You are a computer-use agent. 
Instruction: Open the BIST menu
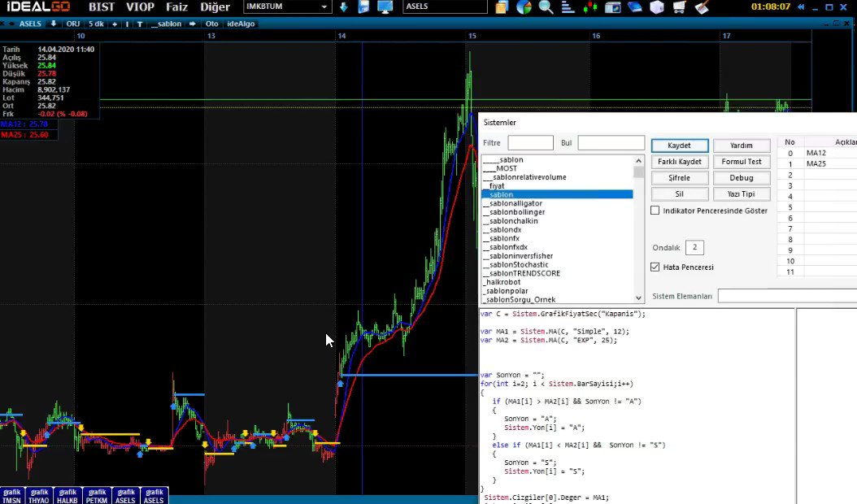(x=102, y=7)
